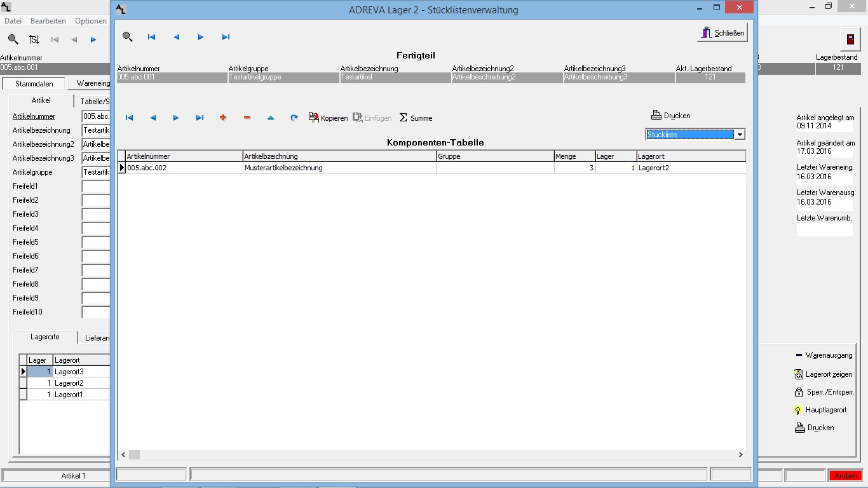Select the Musterartikelbezeichnung cell

point(340,168)
